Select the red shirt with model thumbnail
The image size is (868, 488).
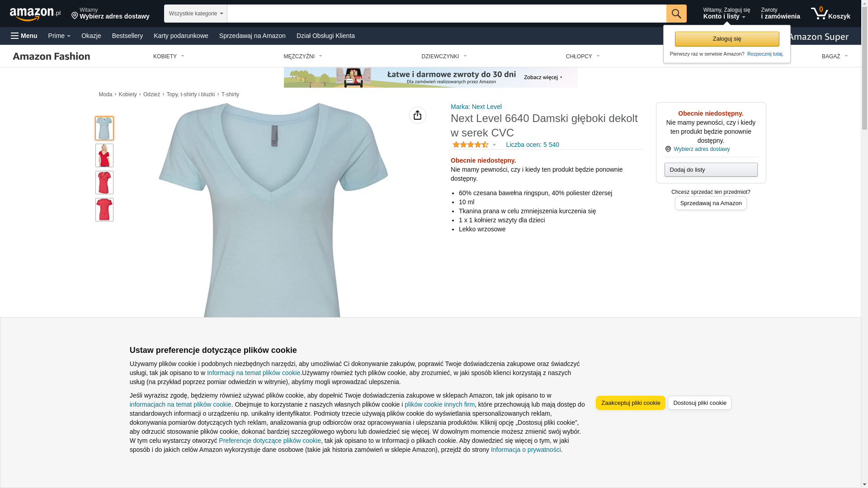tap(104, 155)
